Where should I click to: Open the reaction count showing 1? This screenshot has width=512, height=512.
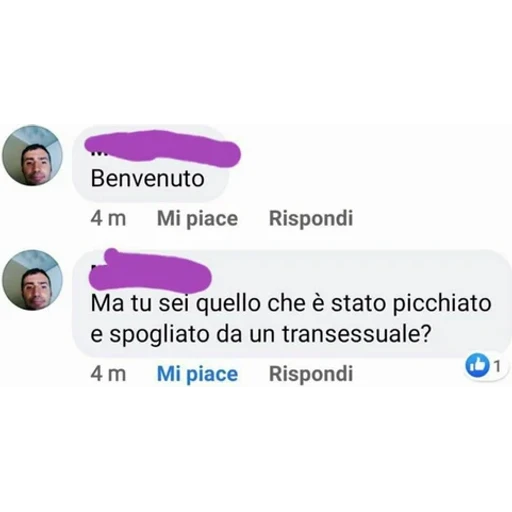pyautogui.click(x=486, y=366)
